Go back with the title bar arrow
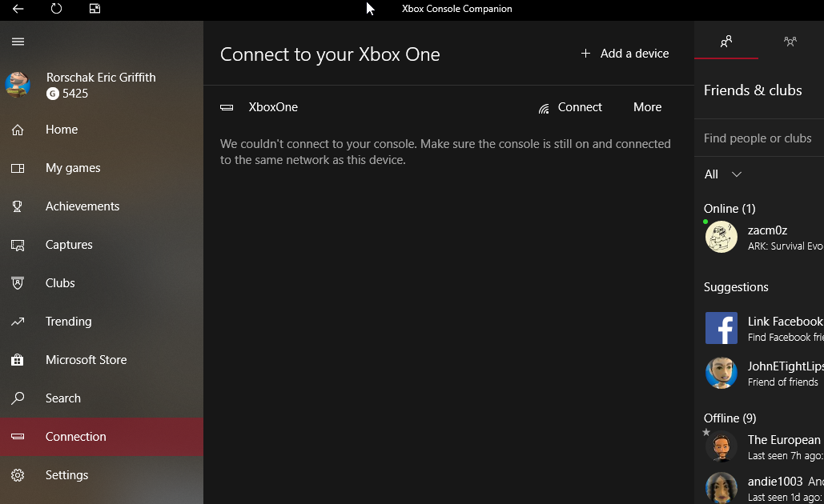 pos(18,8)
